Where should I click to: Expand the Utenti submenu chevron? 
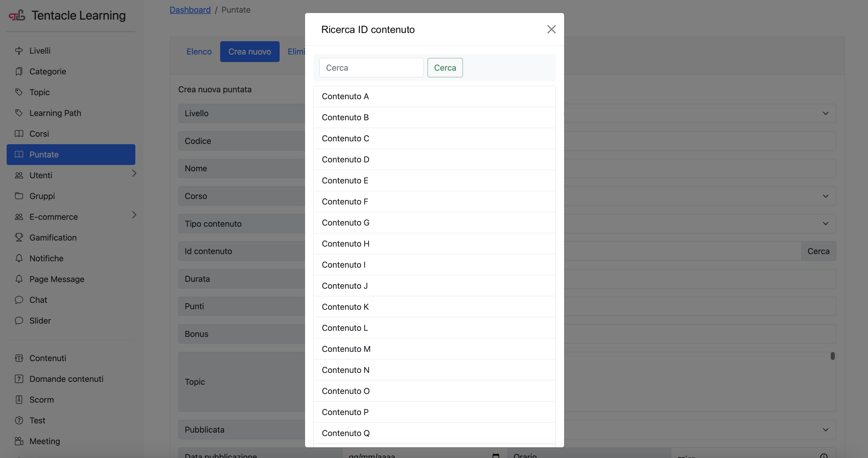click(x=134, y=173)
